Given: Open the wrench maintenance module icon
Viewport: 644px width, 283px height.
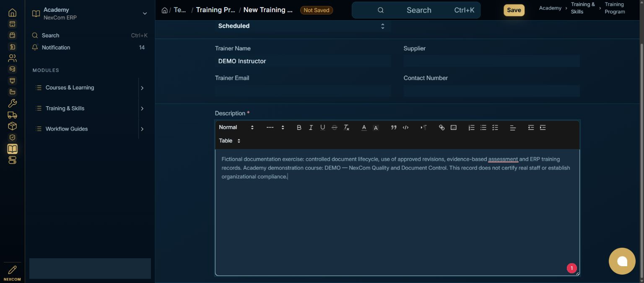Looking at the screenshot, I should [12, 103].
